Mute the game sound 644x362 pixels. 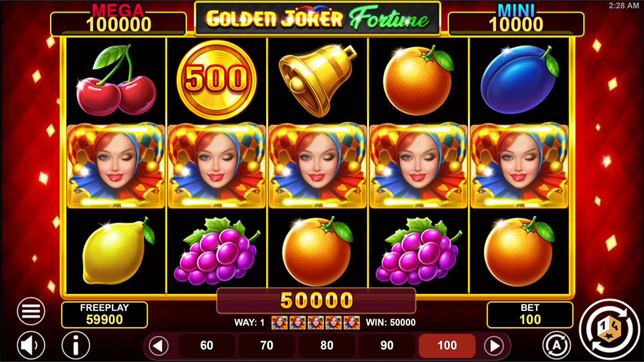[31, 345]
